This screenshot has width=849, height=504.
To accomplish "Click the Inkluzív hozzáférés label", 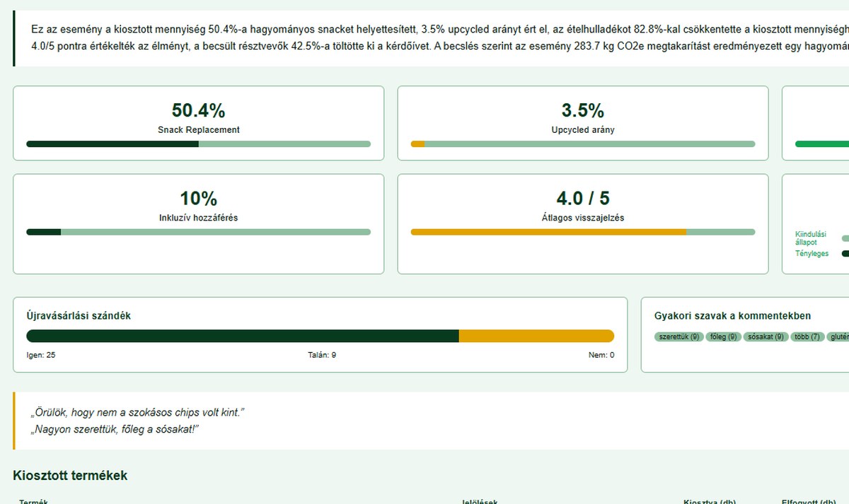I will (x=198, y=218).
